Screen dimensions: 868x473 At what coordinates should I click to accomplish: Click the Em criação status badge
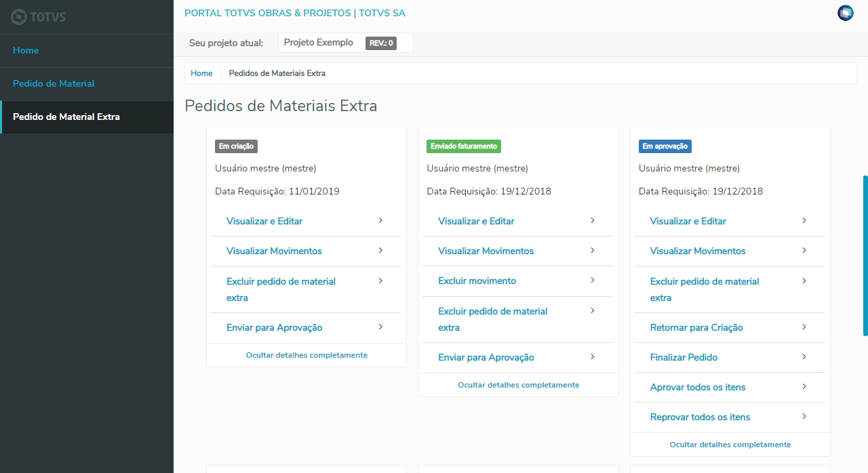[x=236, y=146]
